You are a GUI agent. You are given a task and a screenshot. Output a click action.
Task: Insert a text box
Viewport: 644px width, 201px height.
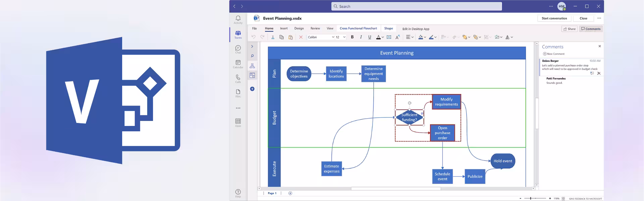click(x=389, y=37)
